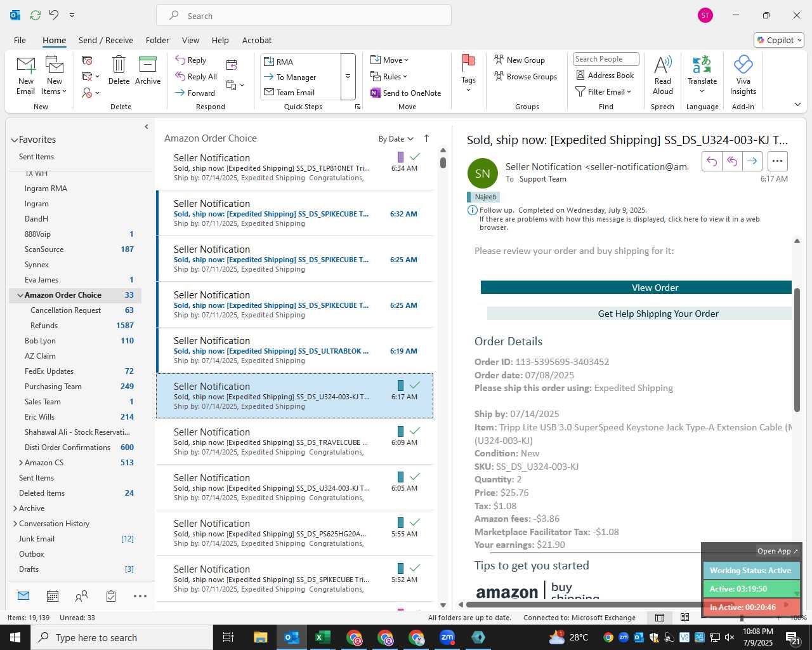The height and width of the screenshot is (650, 812).
Task: Collapse the Amazon Order Choice folder
Action: coord(20,295)
